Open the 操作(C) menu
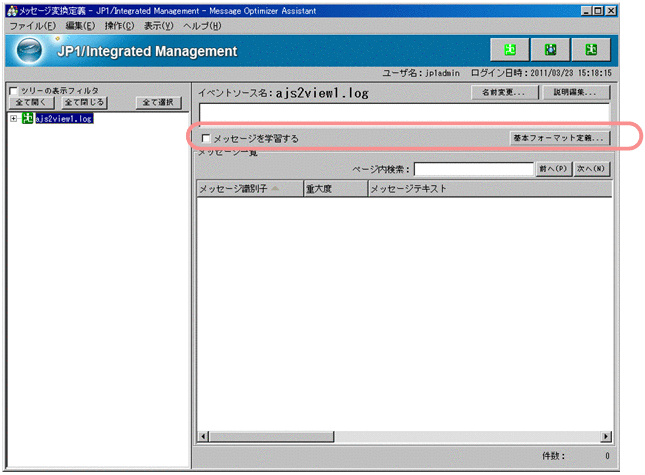 (119, 25)
